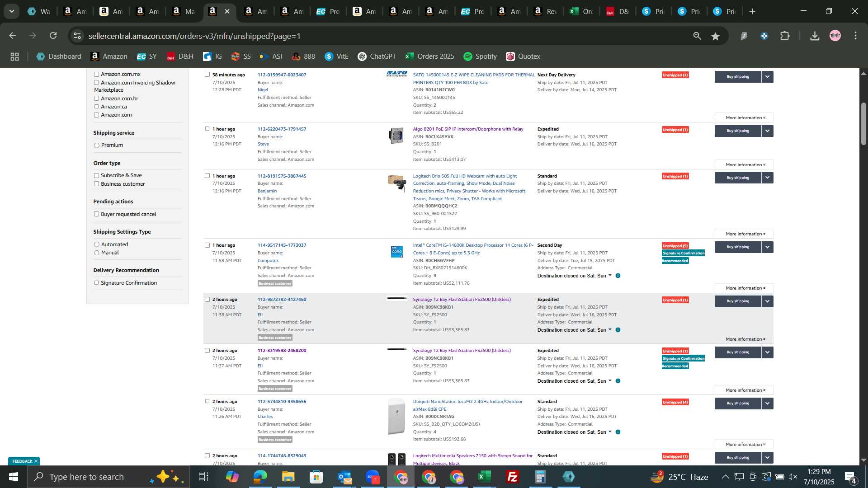Close the active Amazon tab

pyautogui.click(x=227, y=12)
